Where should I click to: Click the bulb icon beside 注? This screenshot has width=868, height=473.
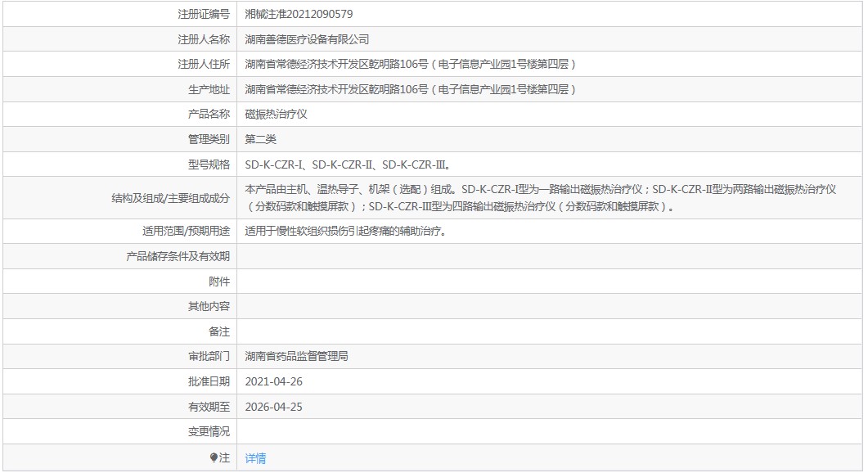coord(214,458)
